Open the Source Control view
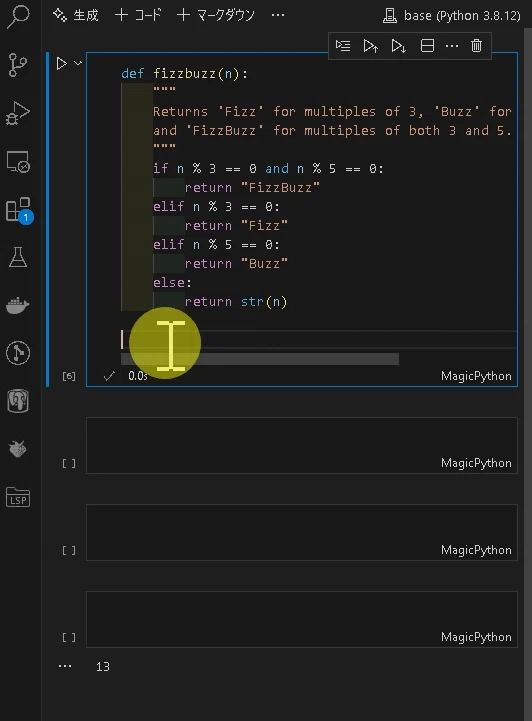This screenshot has height=721, width=532. [18, 65]
